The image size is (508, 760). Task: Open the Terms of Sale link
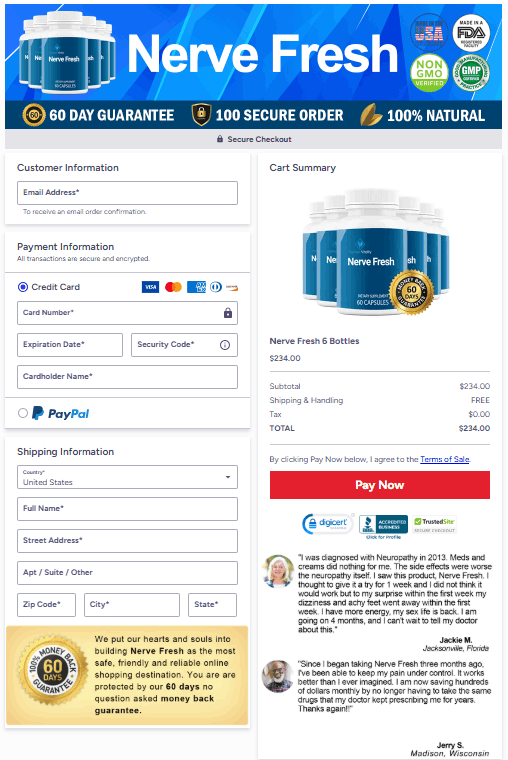click(x=445, y=459)
